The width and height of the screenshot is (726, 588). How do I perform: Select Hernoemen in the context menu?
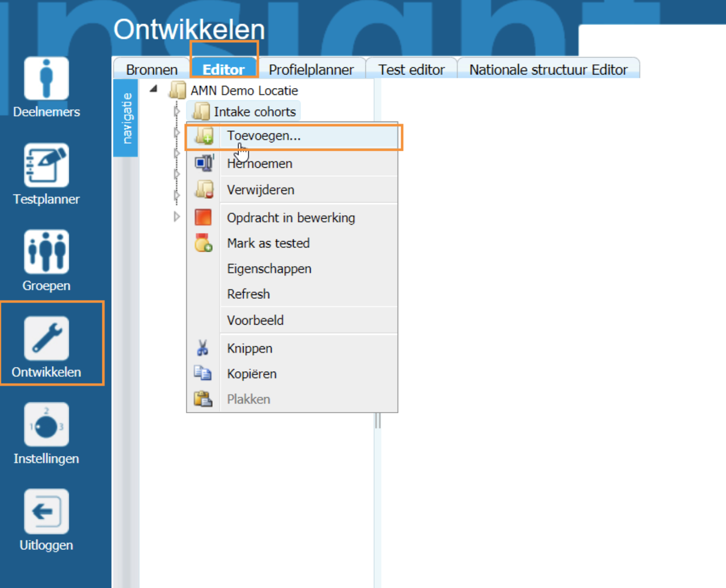pyautogui.click(x=260, y=163)
